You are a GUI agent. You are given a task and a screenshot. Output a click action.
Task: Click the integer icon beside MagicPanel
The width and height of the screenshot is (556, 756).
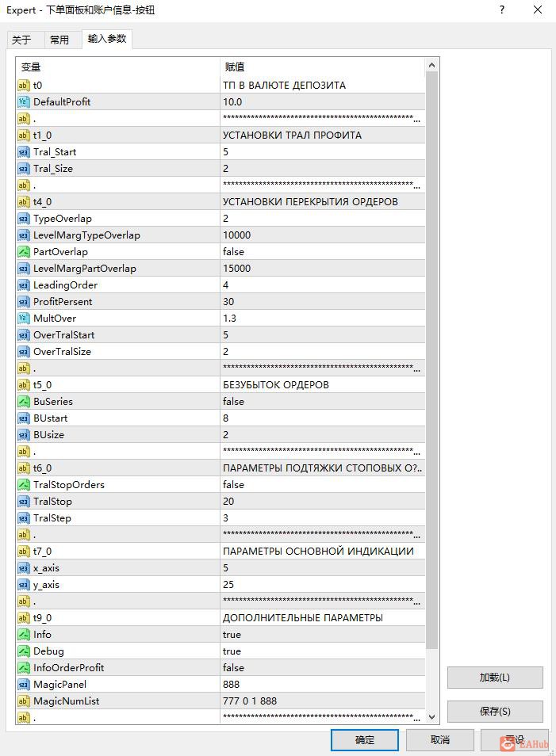[x=23, y=684]
